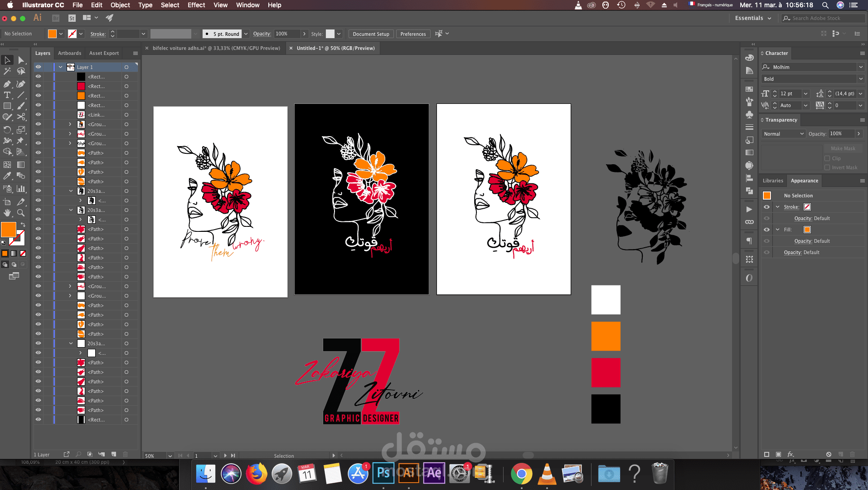The width and height of the screenshot is (868, 490).
Task: Select the Pen tool
Action: (7, 84)
